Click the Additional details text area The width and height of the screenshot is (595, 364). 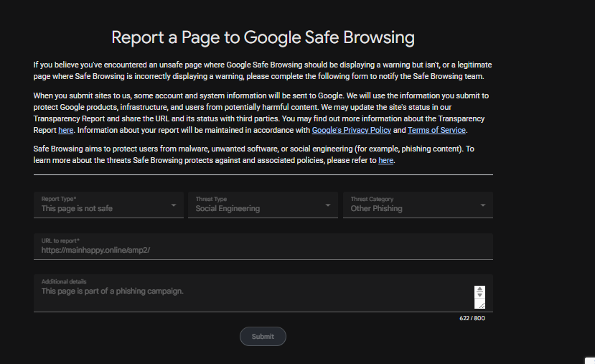tap(263, 294)
